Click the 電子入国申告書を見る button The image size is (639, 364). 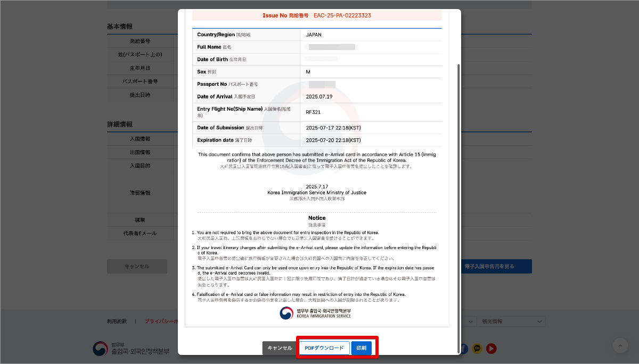(x=496, y=266)
